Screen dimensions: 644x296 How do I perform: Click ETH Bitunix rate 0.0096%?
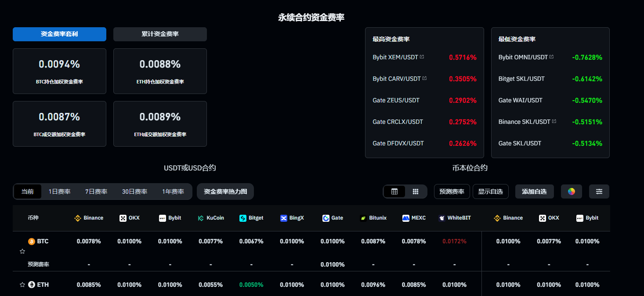point(373,285)
